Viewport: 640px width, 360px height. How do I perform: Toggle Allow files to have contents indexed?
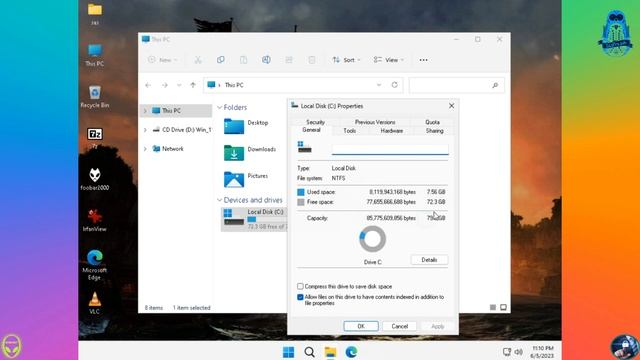pos(300,297)
